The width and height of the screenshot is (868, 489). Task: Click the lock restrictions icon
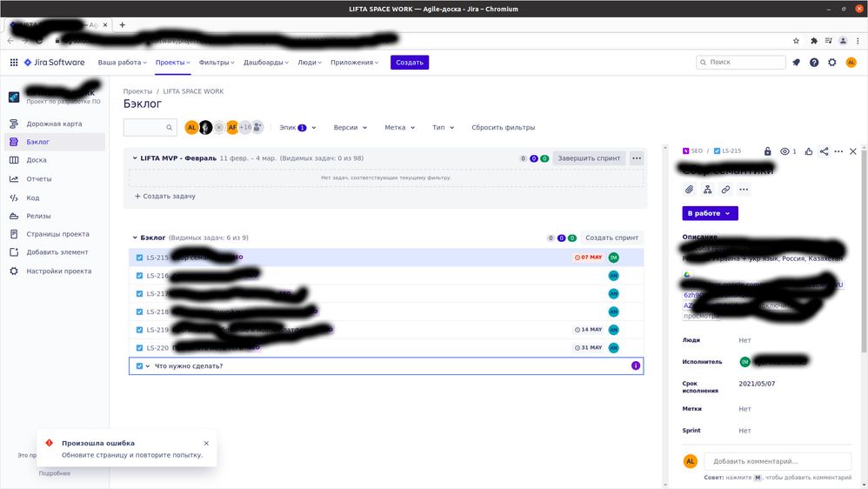tap(767, 151)
